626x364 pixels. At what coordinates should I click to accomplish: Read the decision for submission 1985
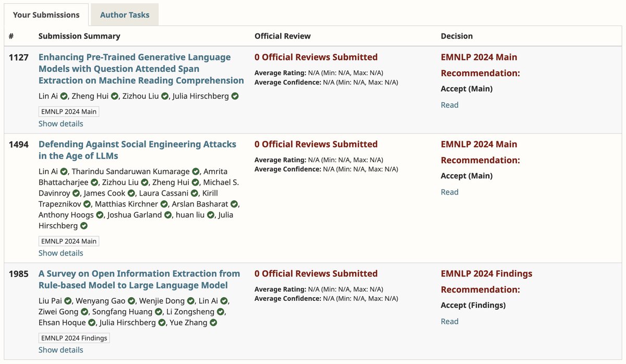(x=450, y=321)
